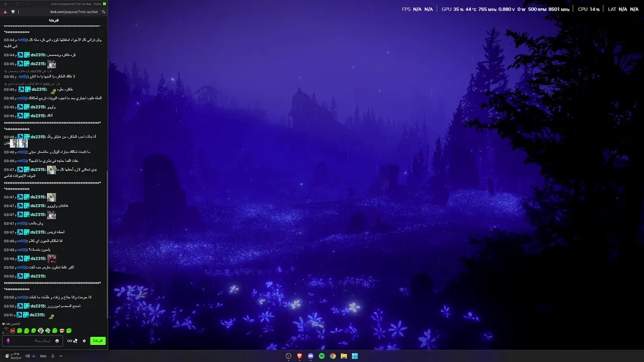Open Brave browser from taskbar
Screen dimensions: 644x362
coord(299,356)
